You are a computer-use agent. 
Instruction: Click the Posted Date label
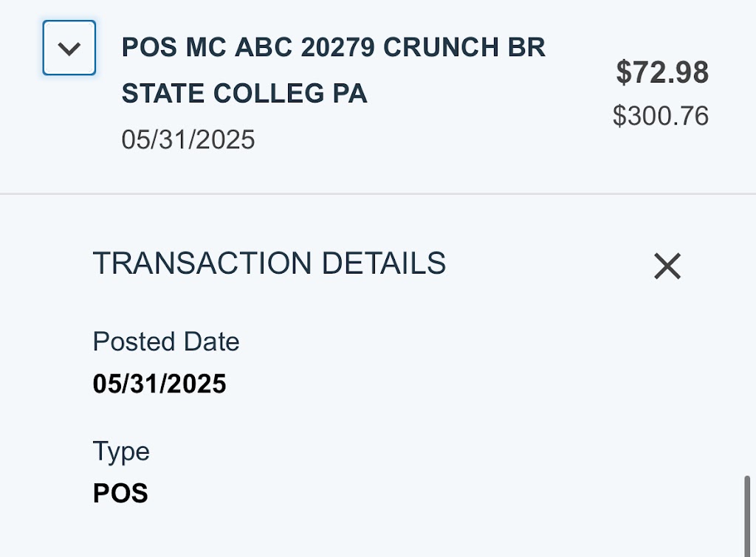166,342
